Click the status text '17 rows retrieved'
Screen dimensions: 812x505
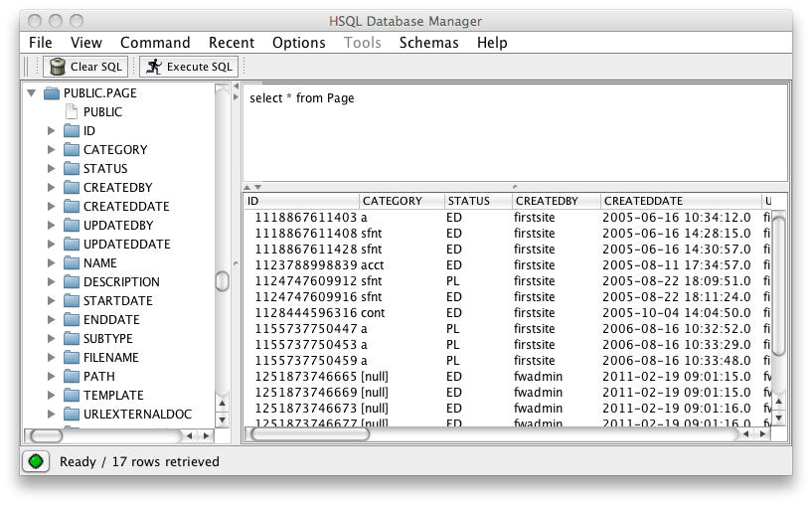click(166, 461)
